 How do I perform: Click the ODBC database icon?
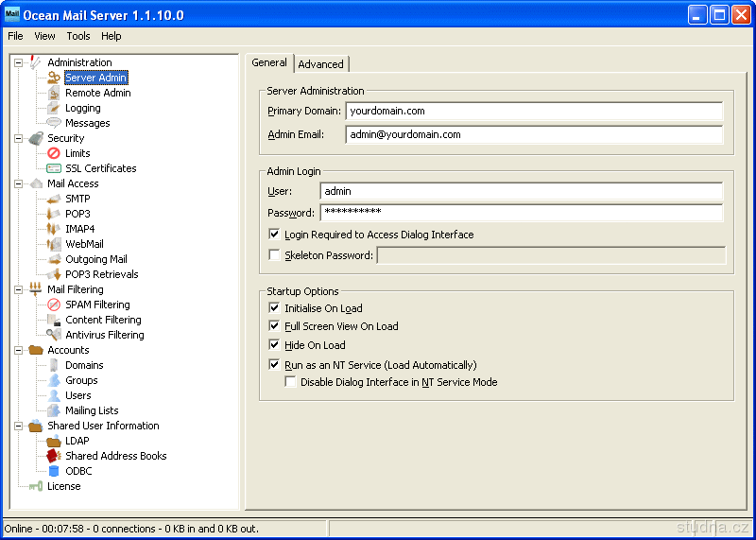(x=54, y=471)
